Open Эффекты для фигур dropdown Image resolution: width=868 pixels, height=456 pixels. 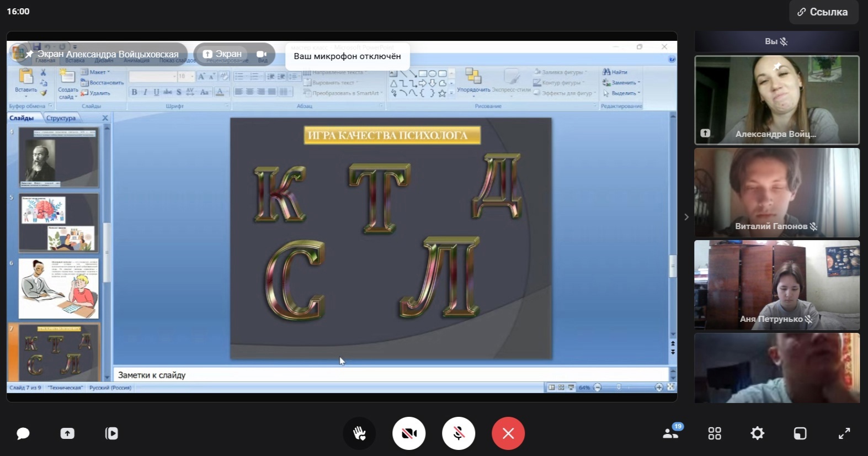565,93
